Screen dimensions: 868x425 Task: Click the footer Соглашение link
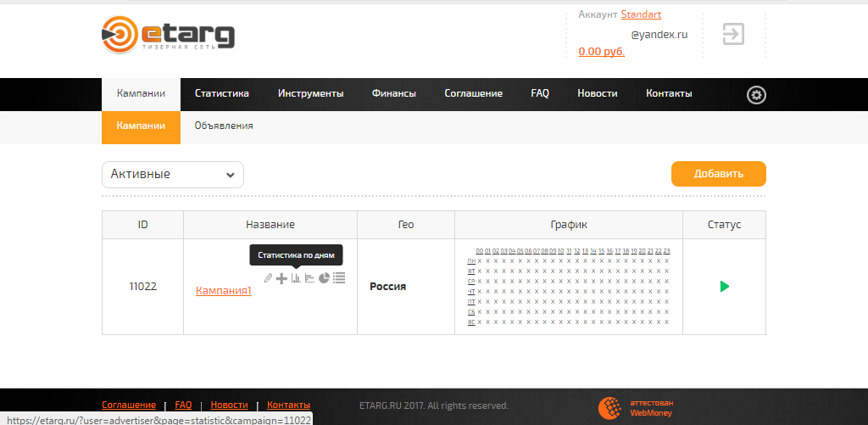point(129,405)
